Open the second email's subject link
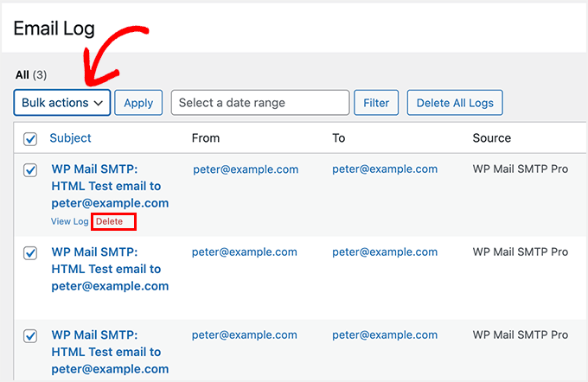This screenshot has height=382, width=588. tap(110, 269)
